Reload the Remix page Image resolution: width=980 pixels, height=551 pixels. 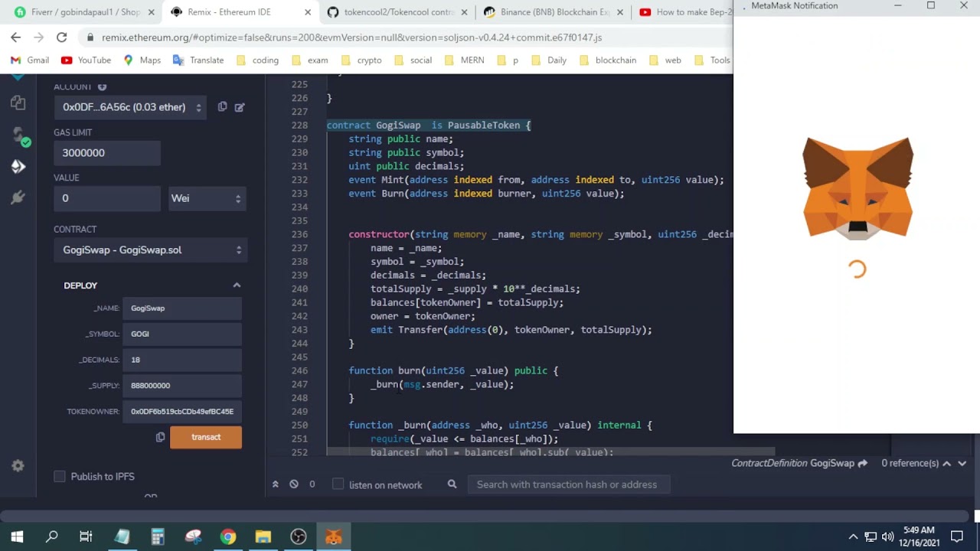pos(61,37)
